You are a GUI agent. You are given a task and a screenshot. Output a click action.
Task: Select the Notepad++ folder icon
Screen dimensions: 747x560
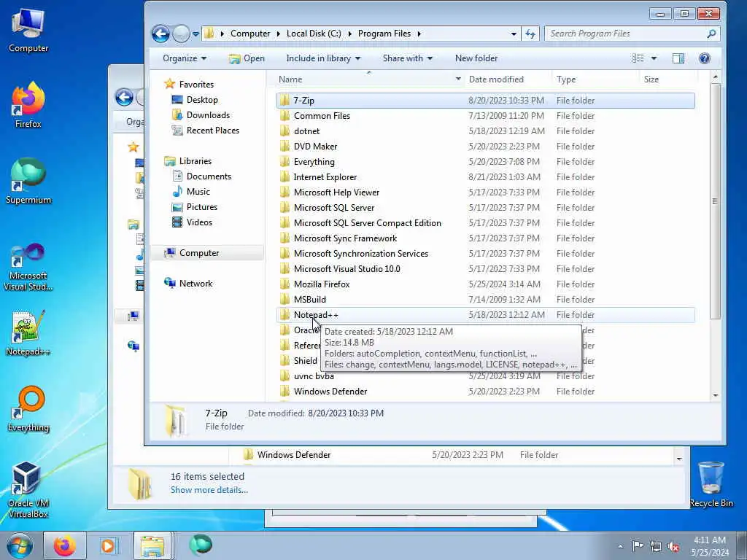[x=285, y=315]
